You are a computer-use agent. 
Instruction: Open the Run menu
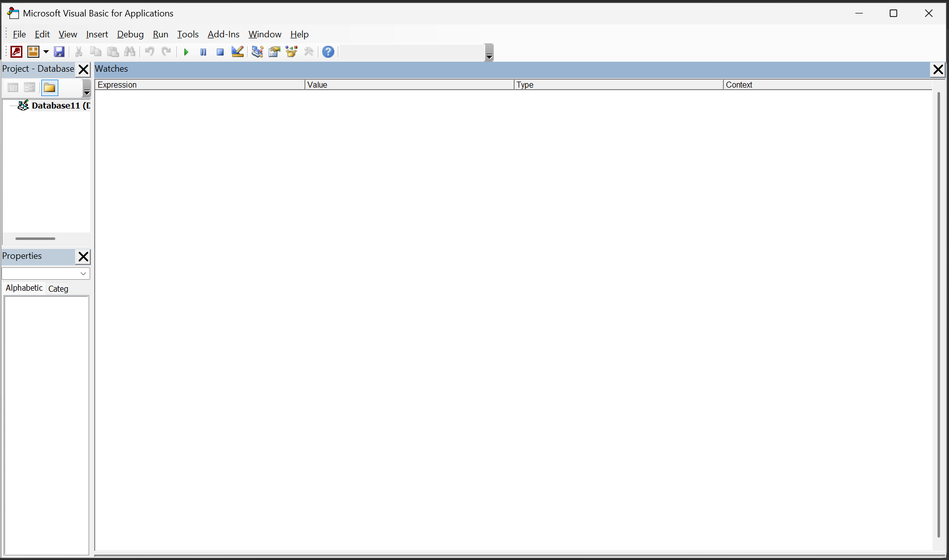[160, 34]
